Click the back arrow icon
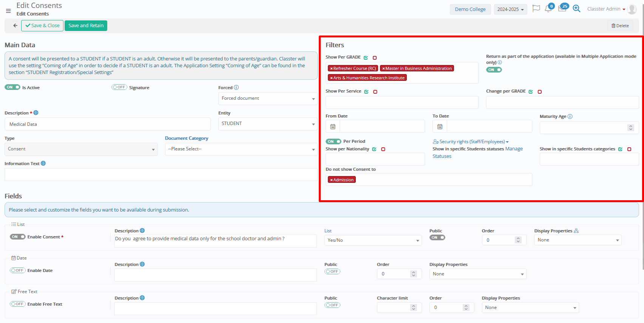 tap(15, 26)
